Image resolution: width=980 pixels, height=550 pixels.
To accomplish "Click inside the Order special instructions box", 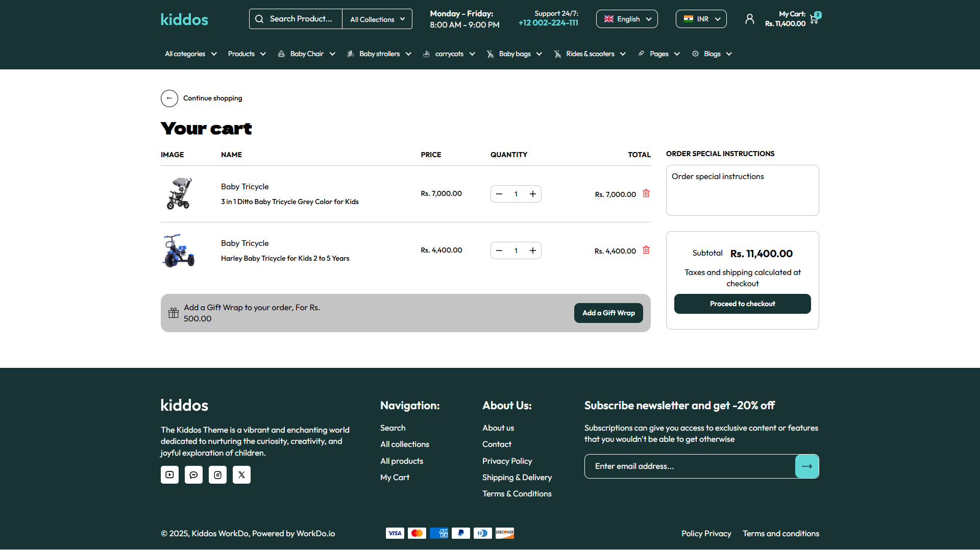I will (x=742, y=190).
